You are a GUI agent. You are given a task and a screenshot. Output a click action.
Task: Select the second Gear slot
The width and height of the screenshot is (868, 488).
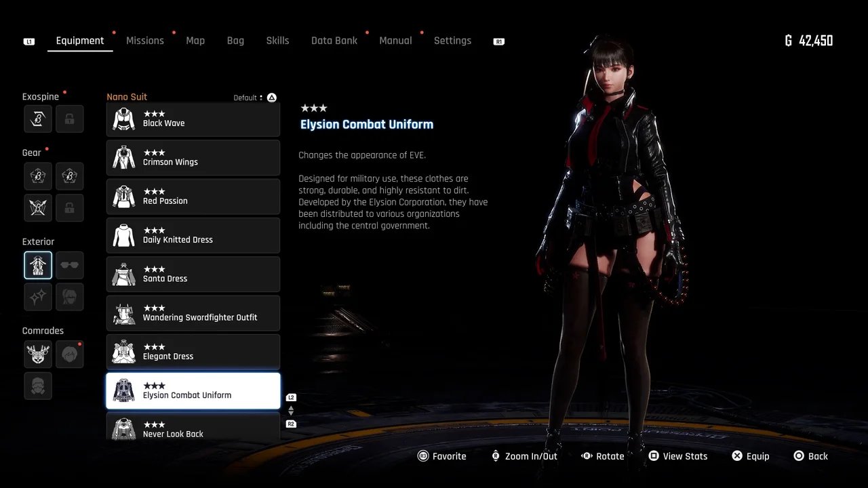pyautogui.click(x=69, y=176)
